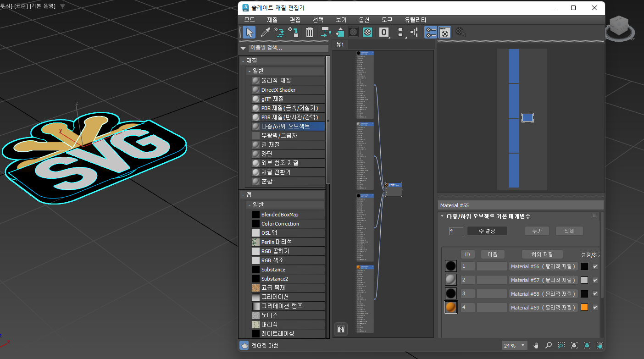Click the ViewCube in the viewport
Screen dimensions: 644x359
(620, 27)
